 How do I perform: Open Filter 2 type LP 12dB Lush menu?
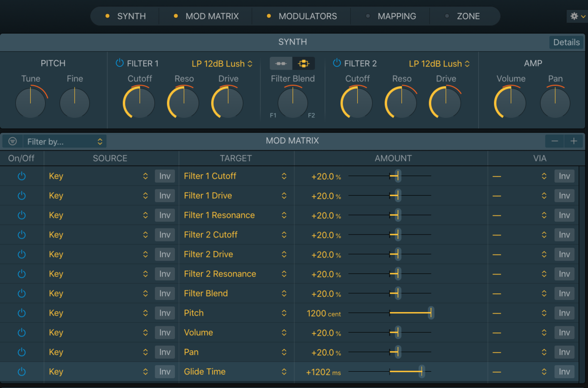pyautogui.click(x=440, y=63)
